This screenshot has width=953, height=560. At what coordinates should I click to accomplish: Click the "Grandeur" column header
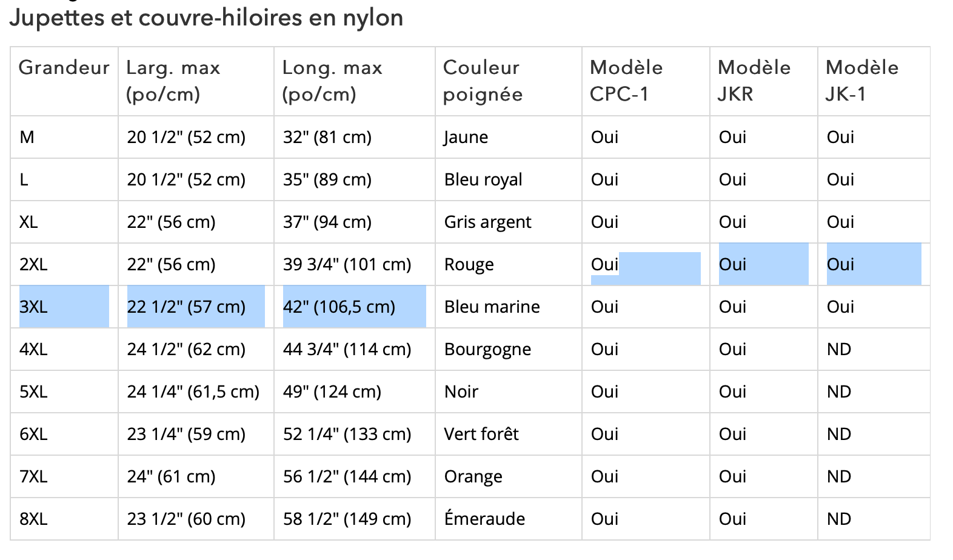pos(64,67)
